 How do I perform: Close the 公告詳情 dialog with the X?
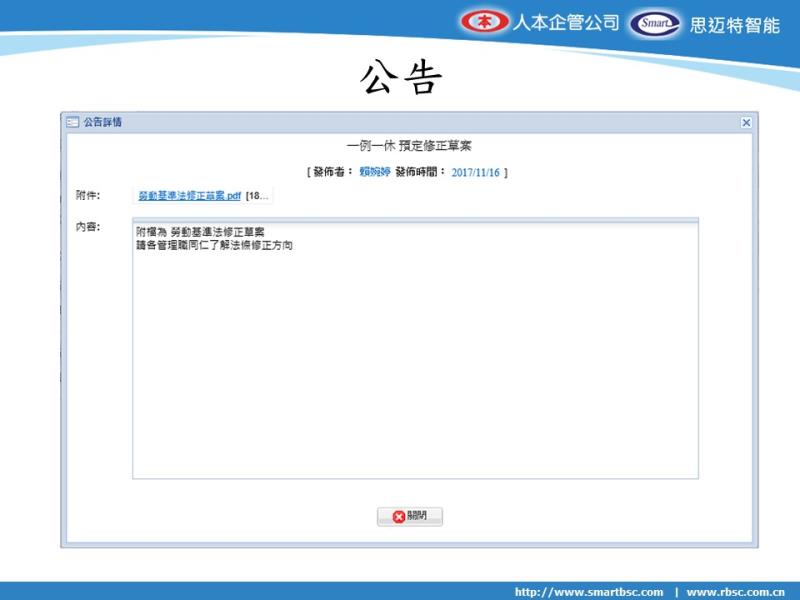click(746, 122)
